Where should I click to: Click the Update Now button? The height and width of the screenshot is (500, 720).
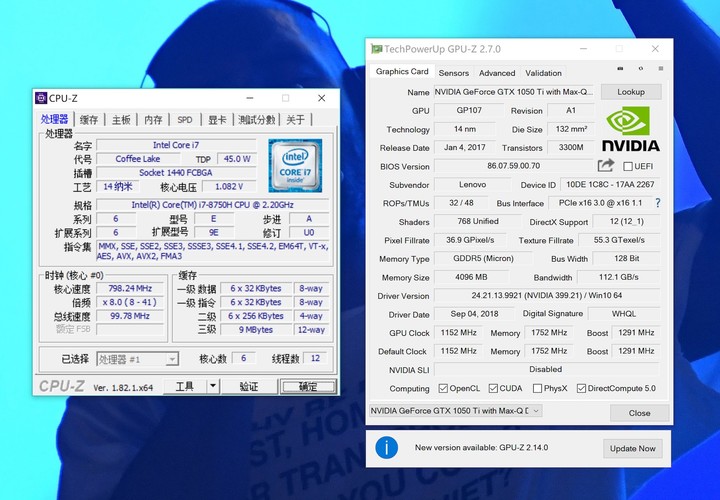(x=632, y=448)
